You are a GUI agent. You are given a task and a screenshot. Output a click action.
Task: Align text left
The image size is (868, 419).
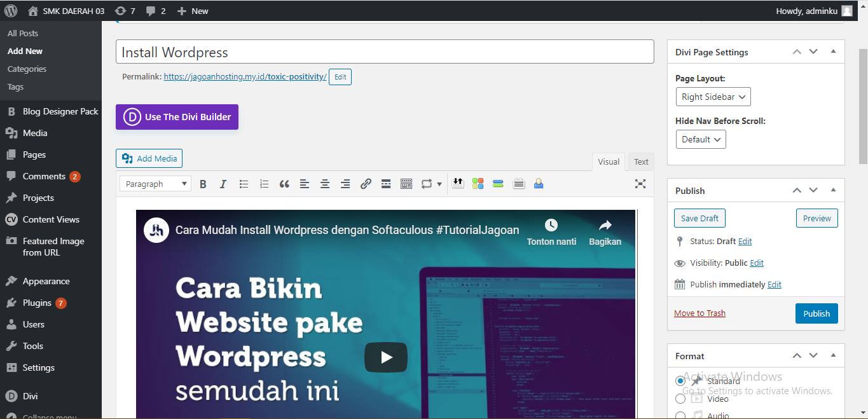pyautogui.click(x=305, y=184)
